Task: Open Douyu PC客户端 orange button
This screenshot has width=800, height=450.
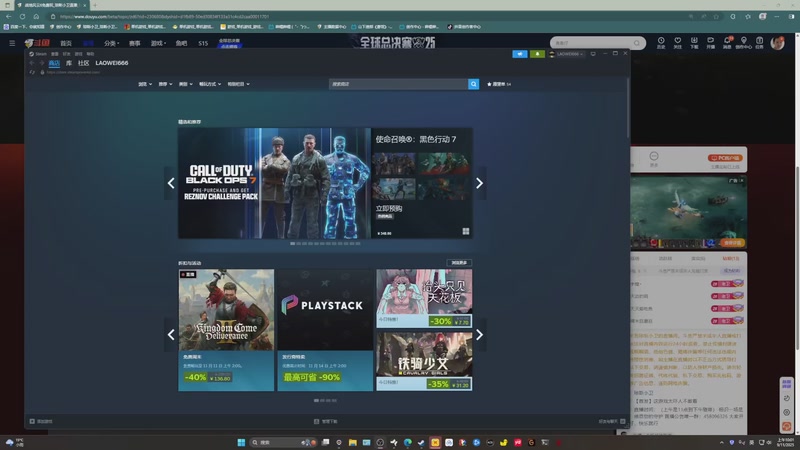Action: click(x=725, y=158)
